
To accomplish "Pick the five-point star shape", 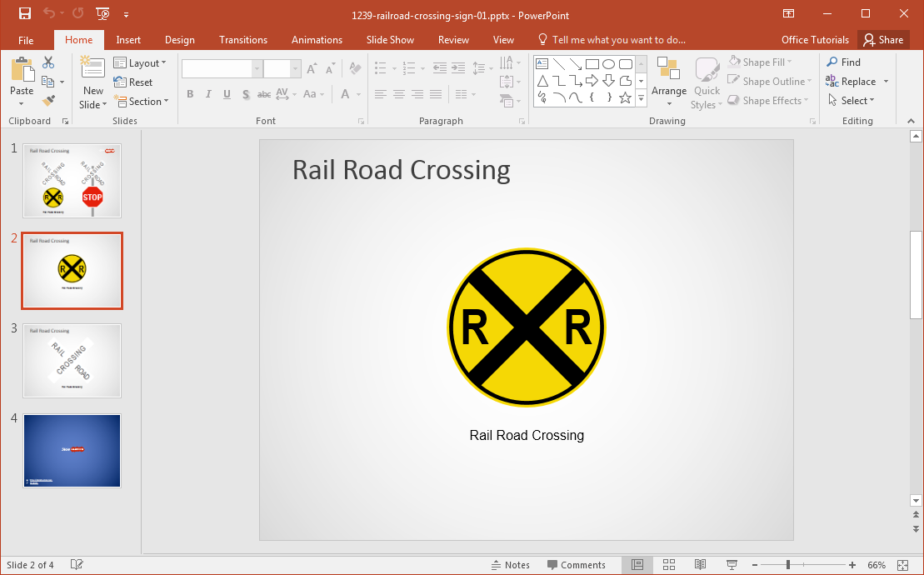I will [x=625, y=97].
